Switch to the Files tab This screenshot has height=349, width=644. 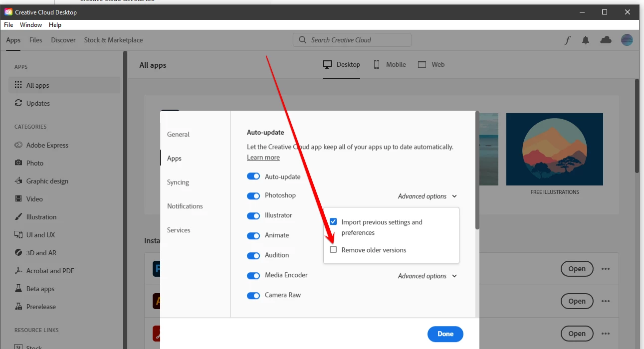(x=36, y=40)
